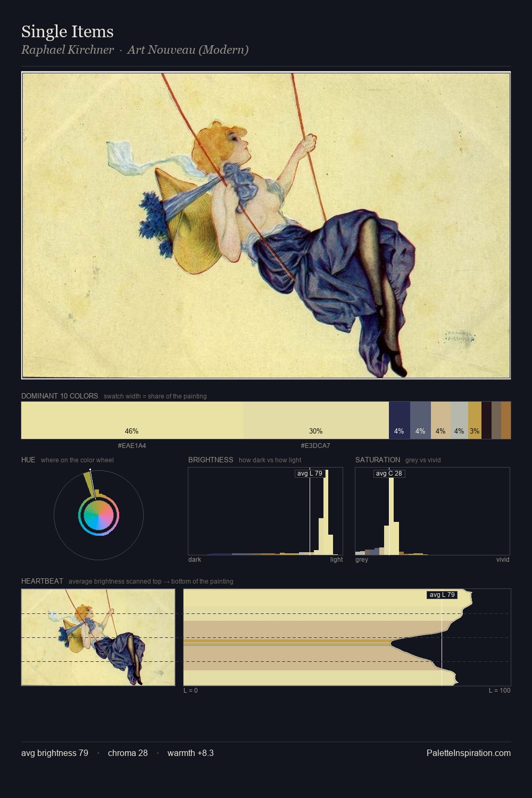Screen dimensions: 532x798
Task: Click the 'light' axis label
Action: [336, 560]
